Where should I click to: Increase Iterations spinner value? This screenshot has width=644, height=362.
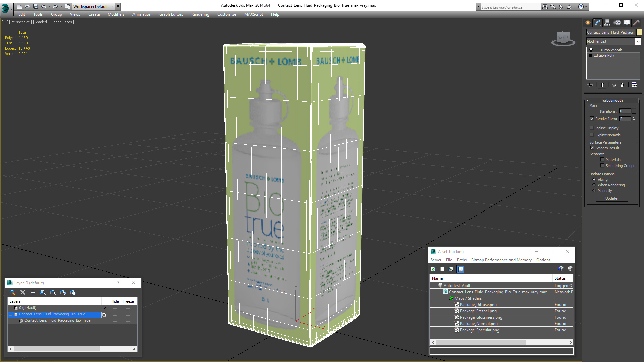[634, 110]
